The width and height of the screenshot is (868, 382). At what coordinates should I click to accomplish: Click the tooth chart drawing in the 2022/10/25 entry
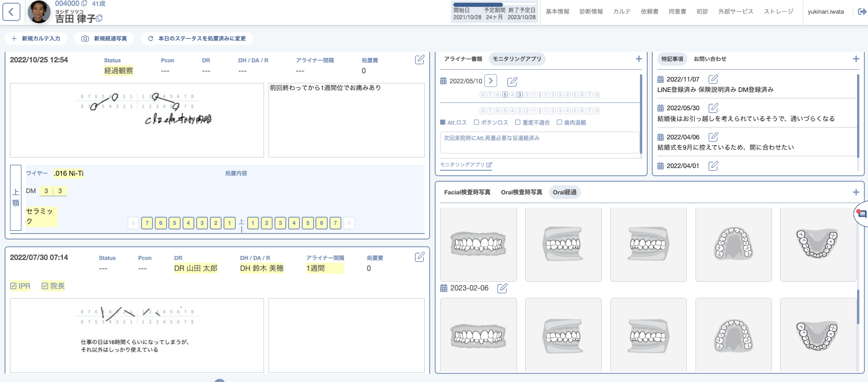click(137, 120)
